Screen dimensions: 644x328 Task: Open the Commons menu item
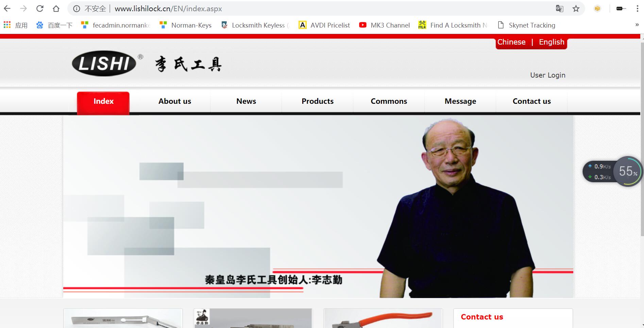pos(389,101)
